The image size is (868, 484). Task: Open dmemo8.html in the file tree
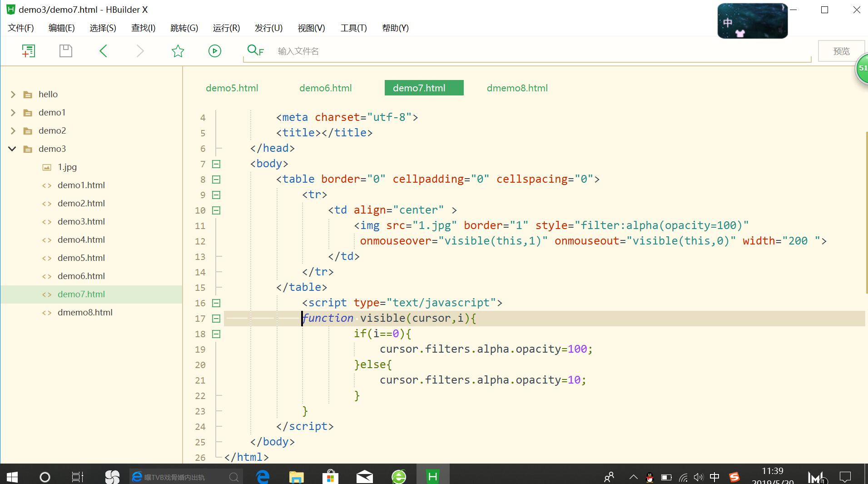(x=85, y=313)
